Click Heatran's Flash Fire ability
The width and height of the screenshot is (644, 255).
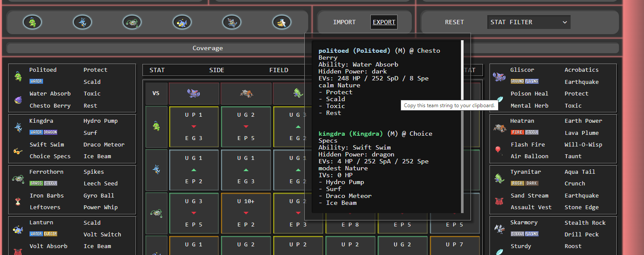tap(528, 144)
